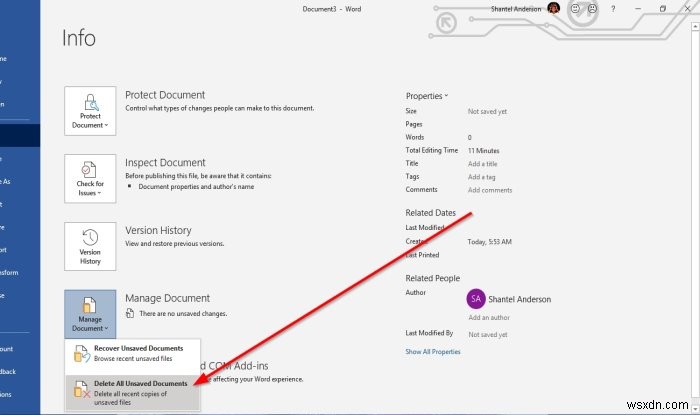
Task: Open the Protect Document button
Action: coord(90,111)
